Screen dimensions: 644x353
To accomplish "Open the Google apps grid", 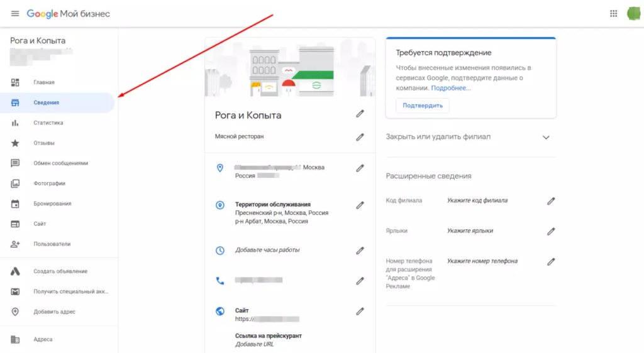I will point(613,14).
